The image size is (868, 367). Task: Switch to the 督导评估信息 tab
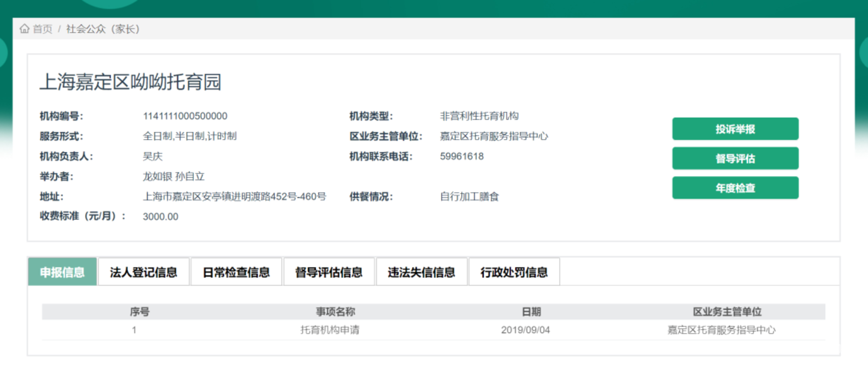coord(329,272)
